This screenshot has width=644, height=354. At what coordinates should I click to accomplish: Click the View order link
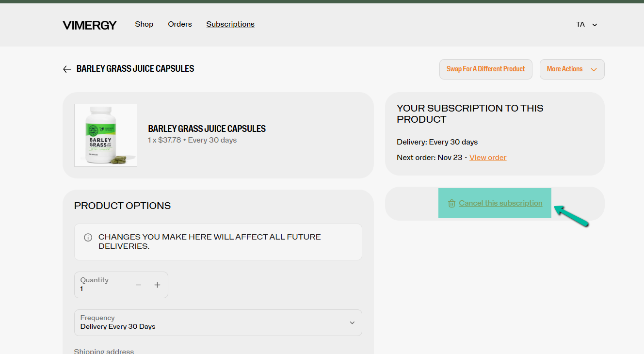pos(488,158)
